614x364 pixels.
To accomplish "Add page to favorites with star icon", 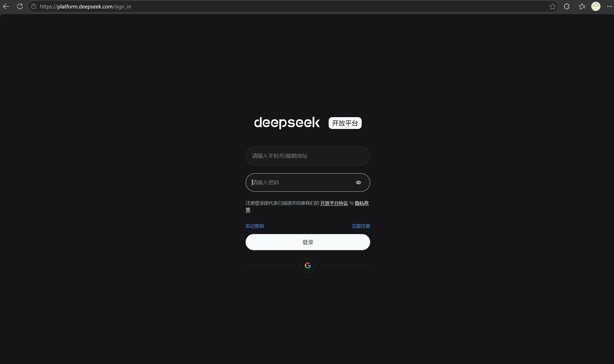I will (552, 6).
